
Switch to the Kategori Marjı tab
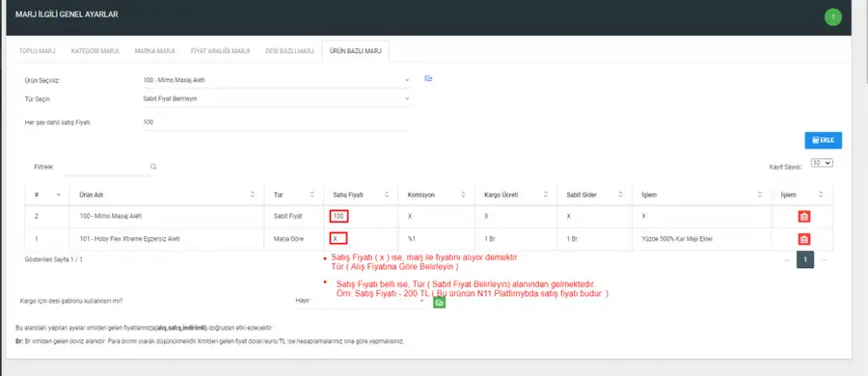95,51
